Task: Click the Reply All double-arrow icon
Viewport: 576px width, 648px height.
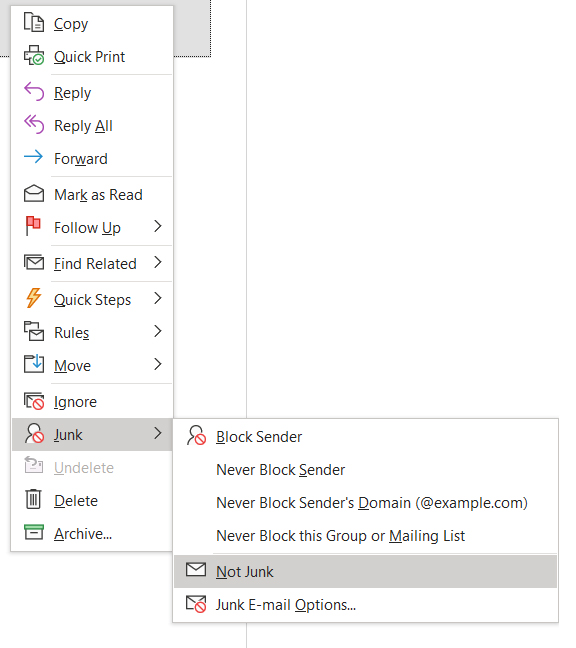Action: 33,124
